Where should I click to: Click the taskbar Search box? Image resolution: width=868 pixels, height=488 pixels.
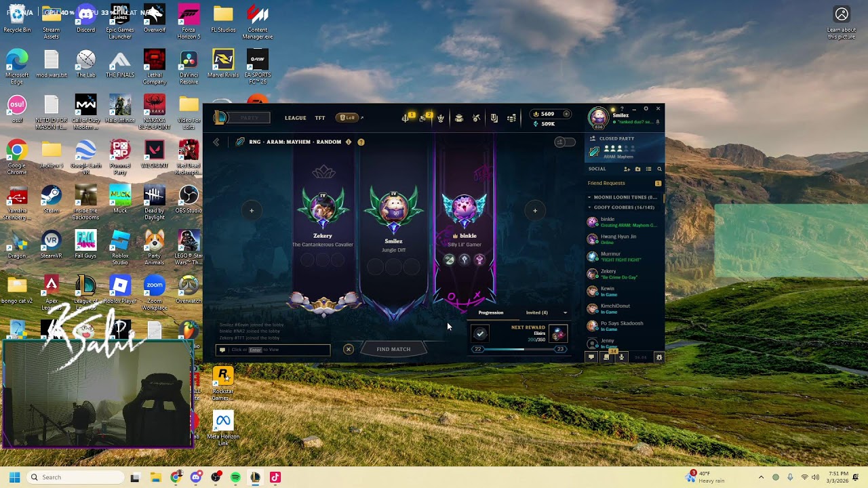[x=75, y=477]
